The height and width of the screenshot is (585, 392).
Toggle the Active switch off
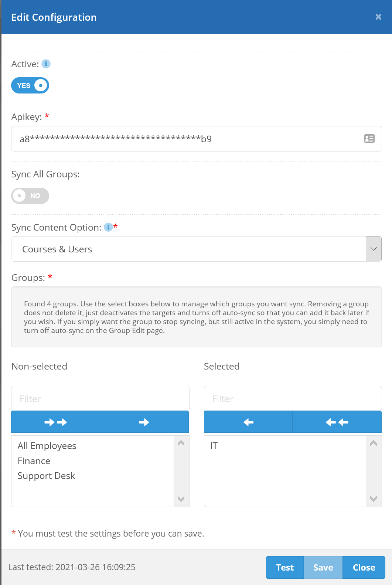click(30, 85)
